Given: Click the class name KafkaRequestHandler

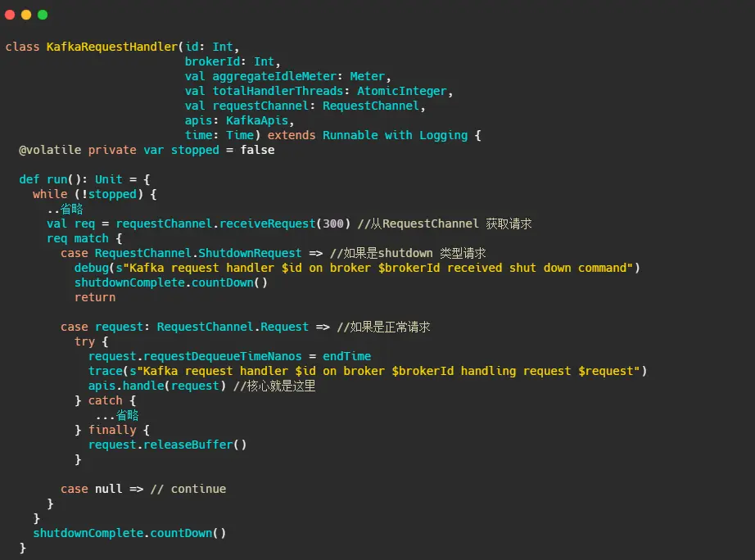Looking at the screenshot, I should pyautogui.click(x=112, y=47).
